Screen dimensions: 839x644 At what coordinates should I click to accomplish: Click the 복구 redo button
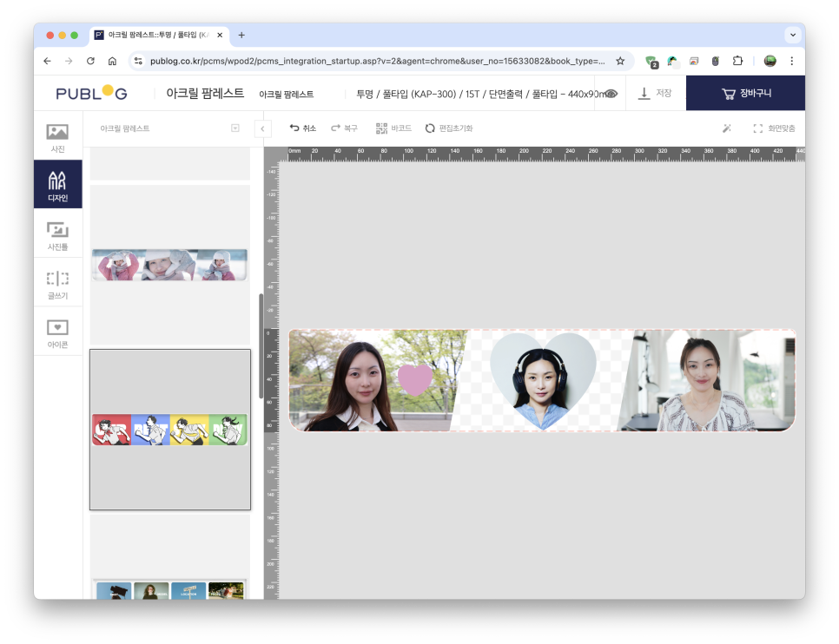(344, 128)
